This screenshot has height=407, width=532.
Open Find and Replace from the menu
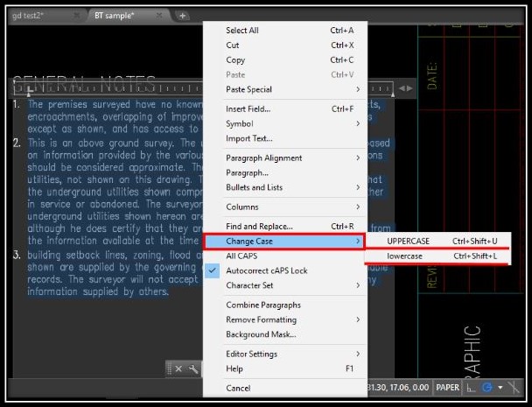point(285,226)
